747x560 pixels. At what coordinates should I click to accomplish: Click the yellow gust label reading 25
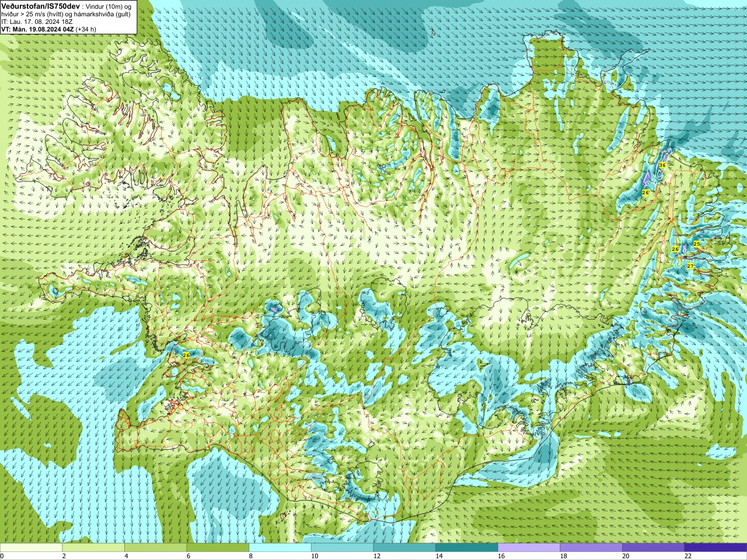coord(696,243)
